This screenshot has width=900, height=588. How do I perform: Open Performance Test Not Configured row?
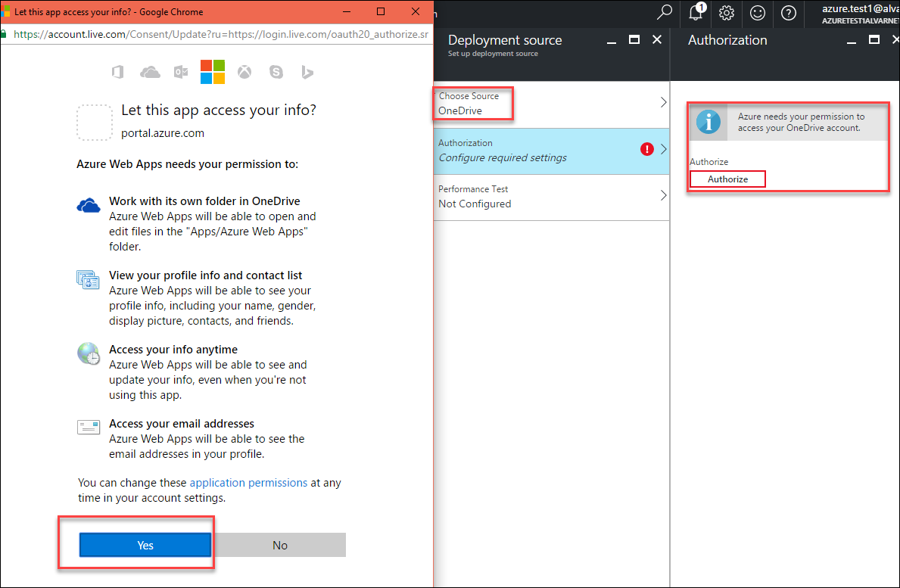click(552, 198)
